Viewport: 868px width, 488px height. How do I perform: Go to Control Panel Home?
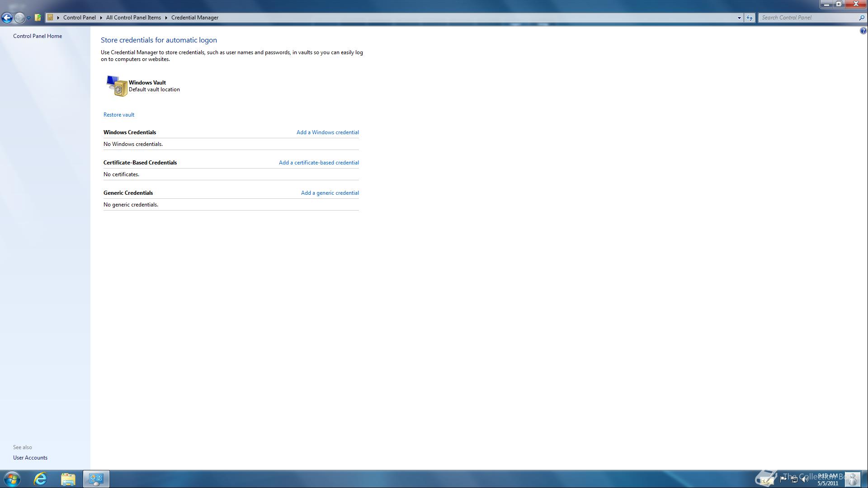38,36
